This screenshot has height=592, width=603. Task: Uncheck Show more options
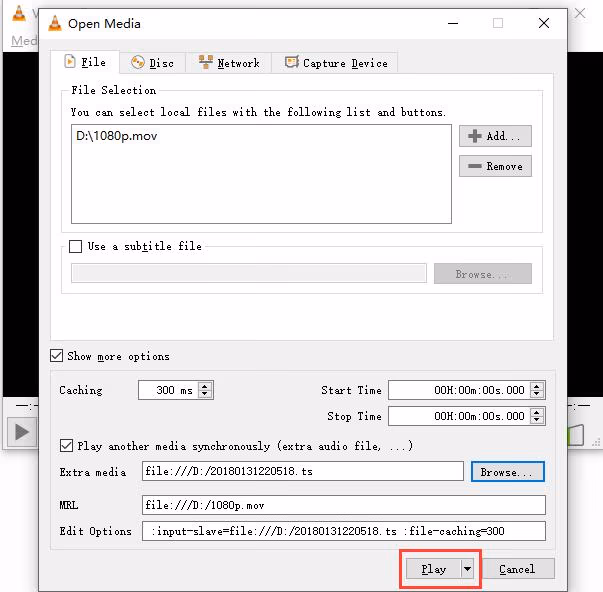57,356
